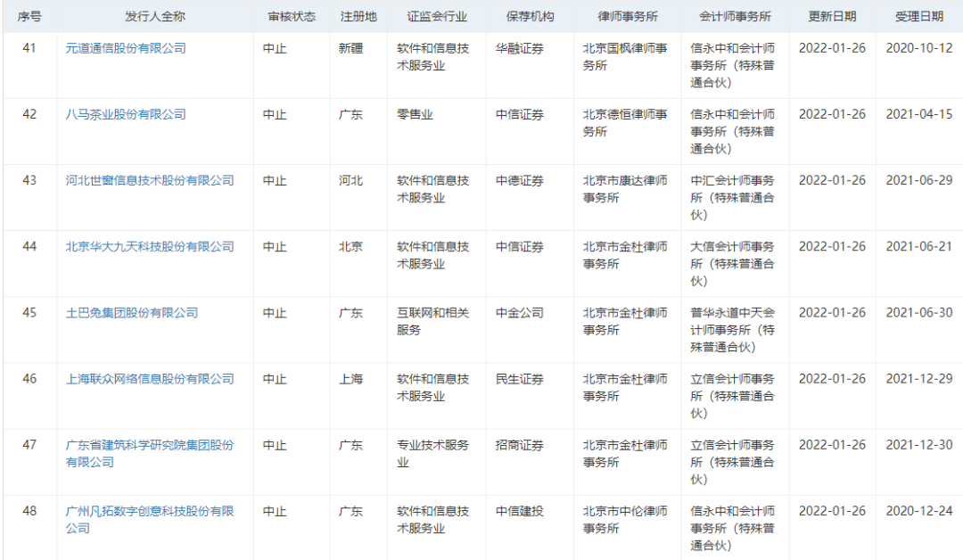Select the 2020-12-24 acceptance date
This screenshot has width=963, height=560.
click(919, 511)
